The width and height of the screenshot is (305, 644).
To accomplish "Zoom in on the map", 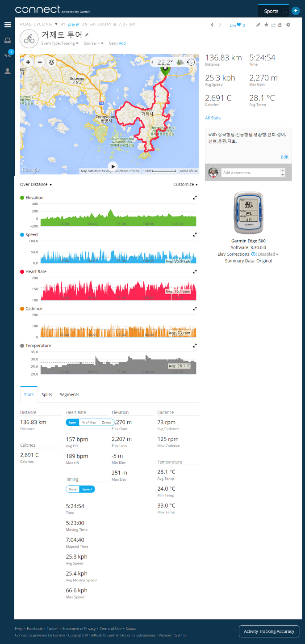I will tap(28, 62).
